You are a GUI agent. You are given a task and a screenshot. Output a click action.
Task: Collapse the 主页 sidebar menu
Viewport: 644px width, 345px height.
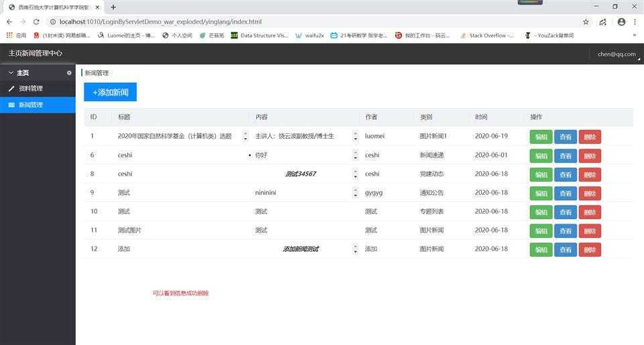pyautogui.click(x=11, y=72)
